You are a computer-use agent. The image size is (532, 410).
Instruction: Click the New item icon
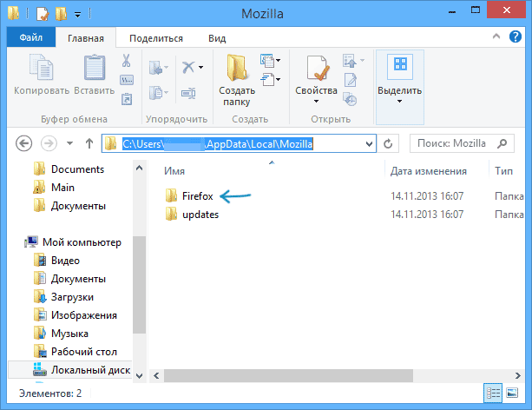tap(267, 61)
